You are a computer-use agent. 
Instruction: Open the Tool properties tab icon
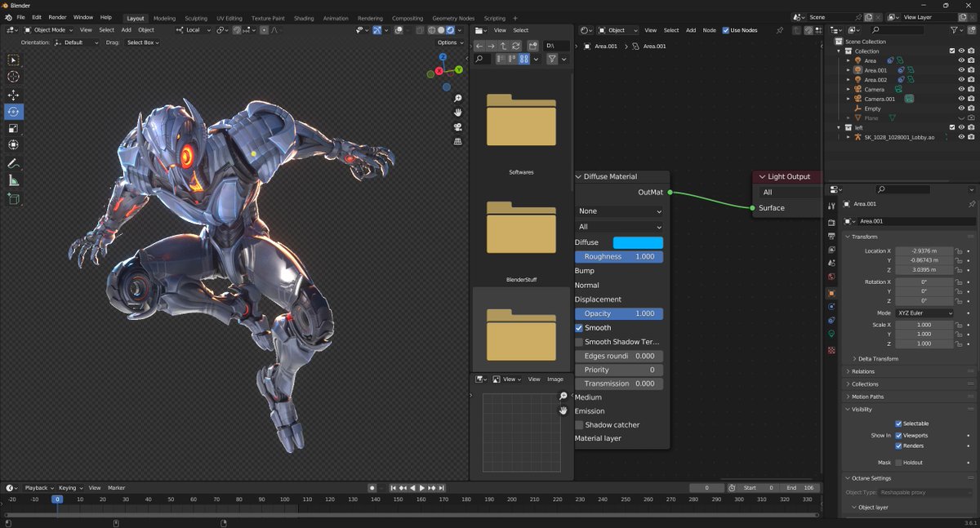(x=831, y=206)
